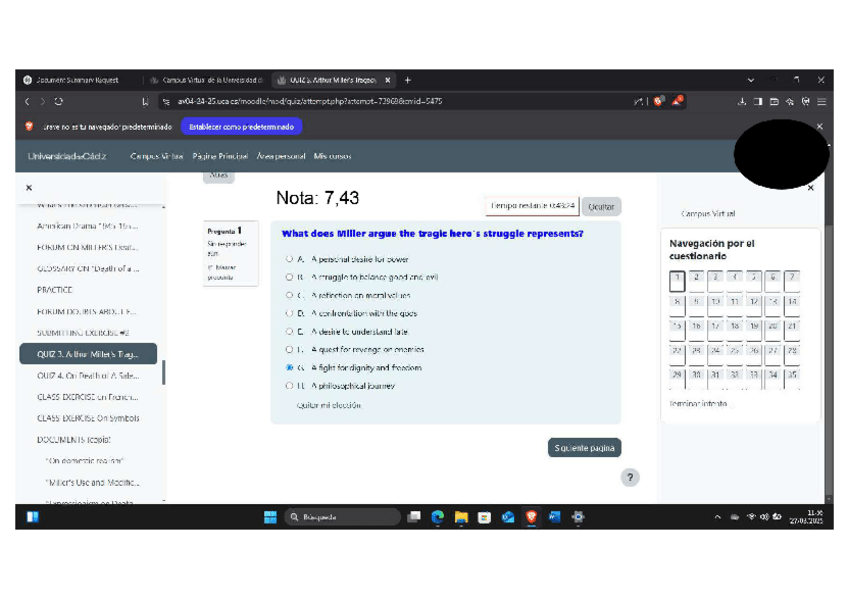848x599 pixels.
Task: Open Outlook from the taskbar
Action: (507, 517)
